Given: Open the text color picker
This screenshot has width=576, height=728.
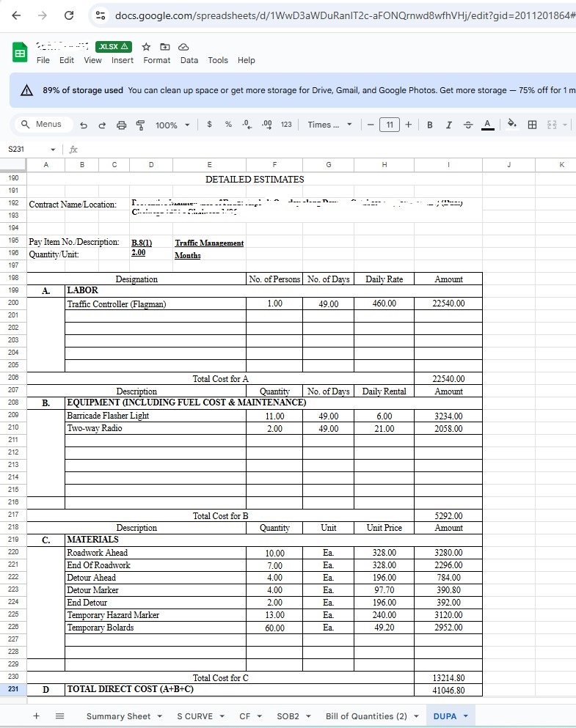Looking at the screenshot, I should point(487,125).
